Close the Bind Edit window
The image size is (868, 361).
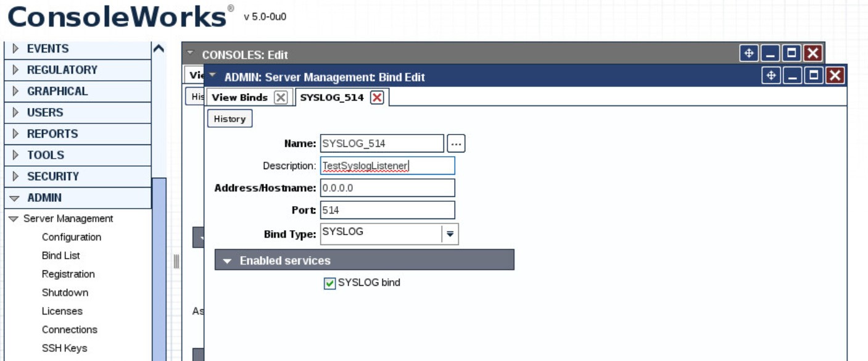[835, 76]
